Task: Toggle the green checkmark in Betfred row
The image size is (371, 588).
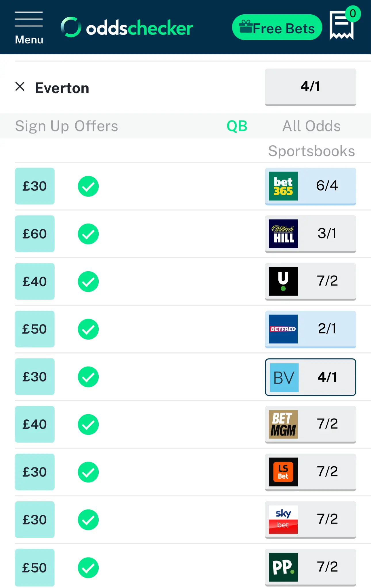Action: coord(88,329)
